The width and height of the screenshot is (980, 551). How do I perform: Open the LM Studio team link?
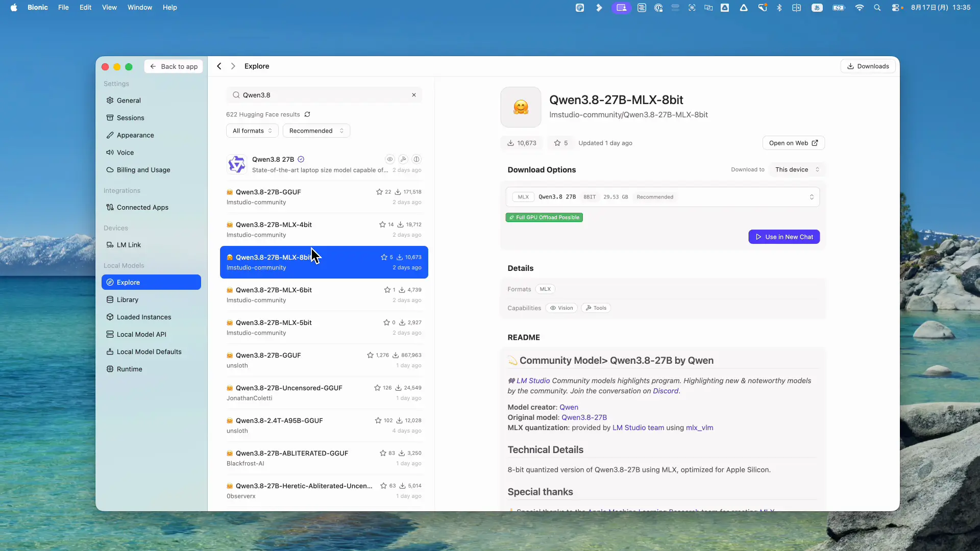coord(639,428)
